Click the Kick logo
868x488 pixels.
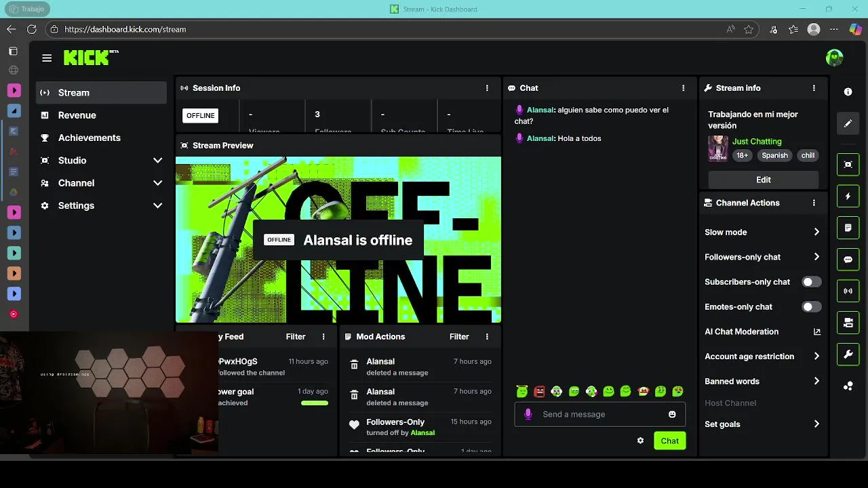91,58
